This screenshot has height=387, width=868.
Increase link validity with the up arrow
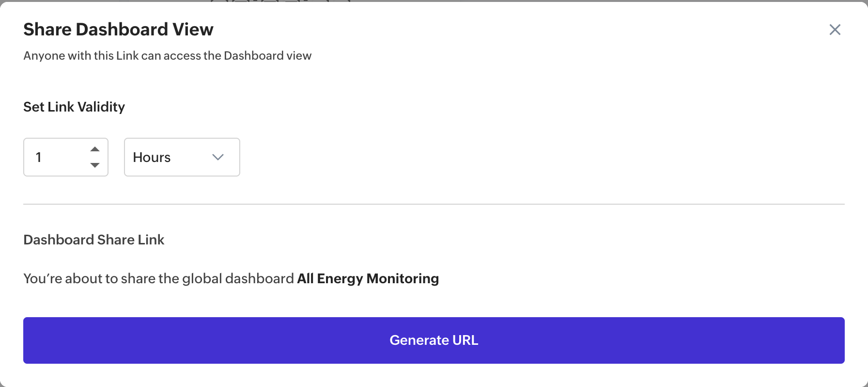click(x=95, y=149)
